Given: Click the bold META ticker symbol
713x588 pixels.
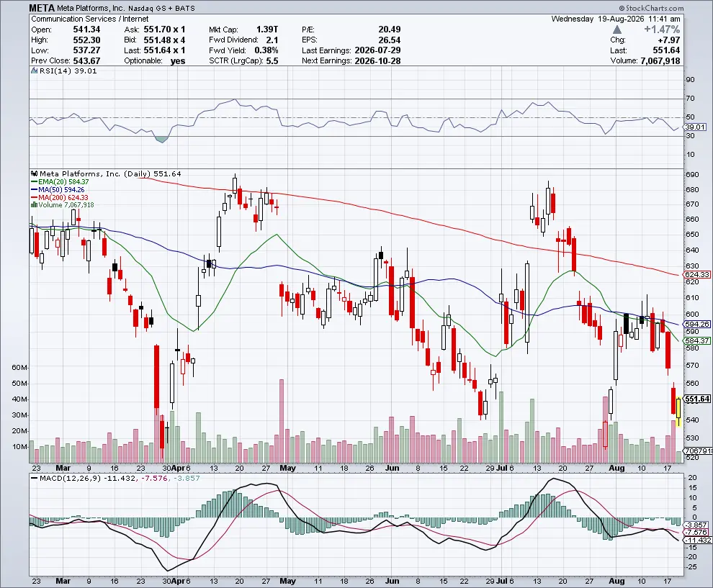Looking at the screenshot, I should (x=42, y=8).
